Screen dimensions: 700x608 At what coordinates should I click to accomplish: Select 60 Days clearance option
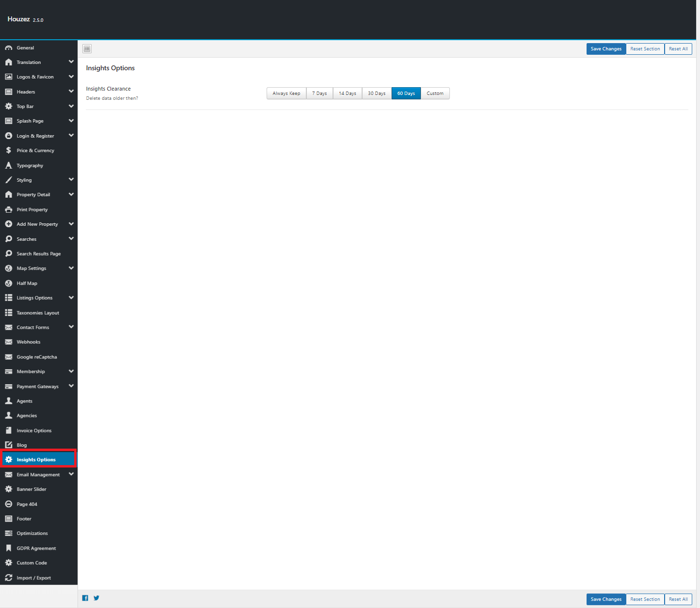tap(406, 94)
